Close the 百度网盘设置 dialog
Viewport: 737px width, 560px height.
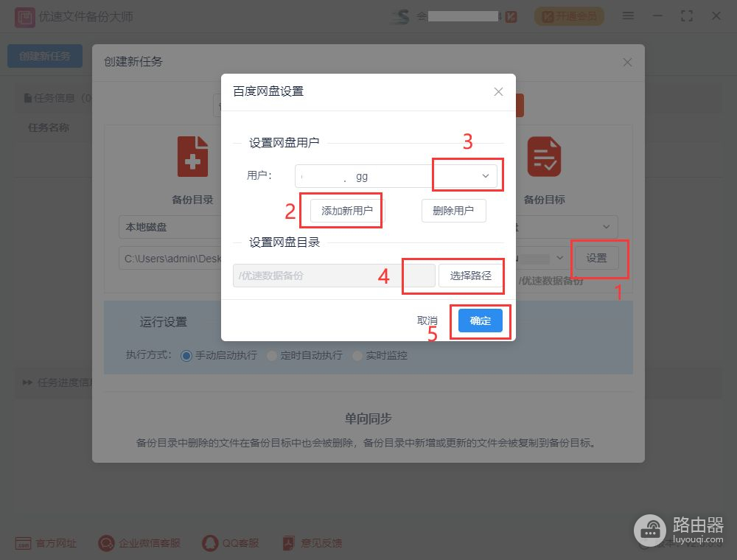pyautogui.click(x=499, y=91)
